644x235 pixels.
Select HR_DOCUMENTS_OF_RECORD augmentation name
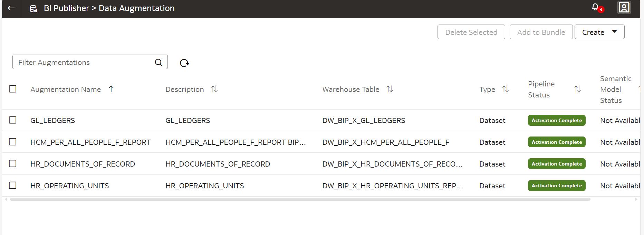point(83,164)
